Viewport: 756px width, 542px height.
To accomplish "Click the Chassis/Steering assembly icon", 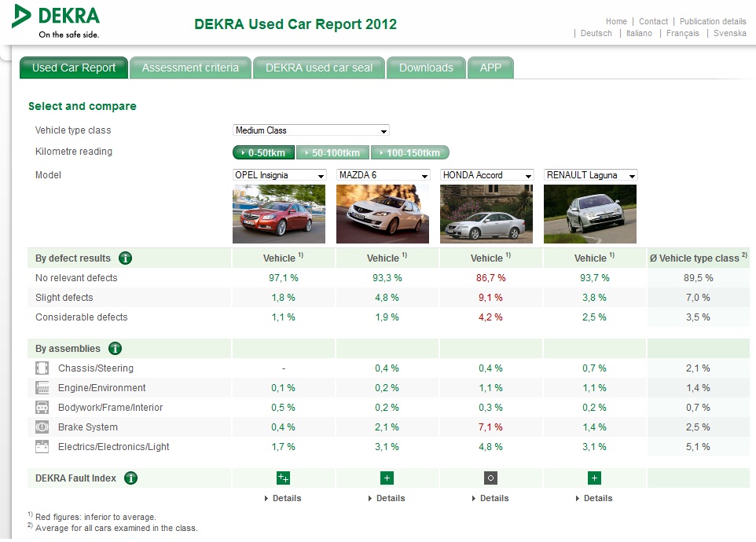I will (x=42, y=368).
